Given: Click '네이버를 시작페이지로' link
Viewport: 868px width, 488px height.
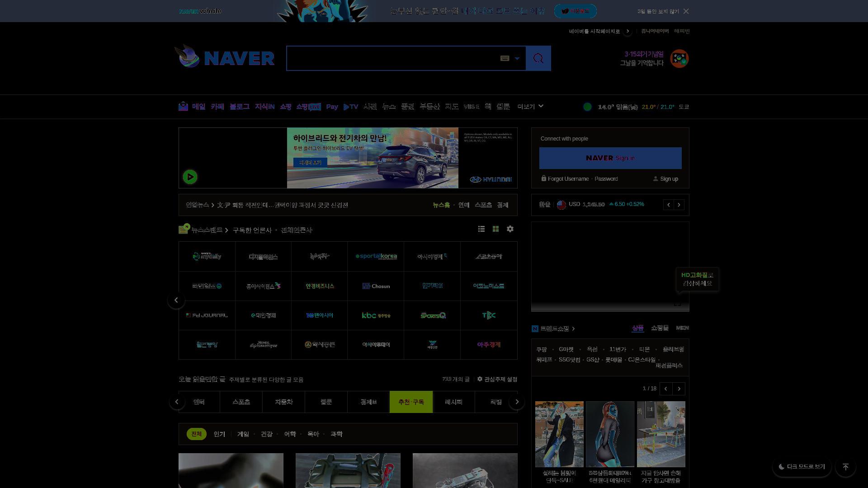Looking at the screenshot, I should (594, 31).
